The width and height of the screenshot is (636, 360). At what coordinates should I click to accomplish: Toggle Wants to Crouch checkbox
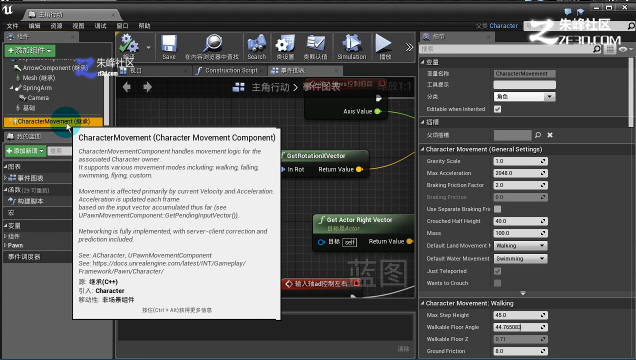498,283
